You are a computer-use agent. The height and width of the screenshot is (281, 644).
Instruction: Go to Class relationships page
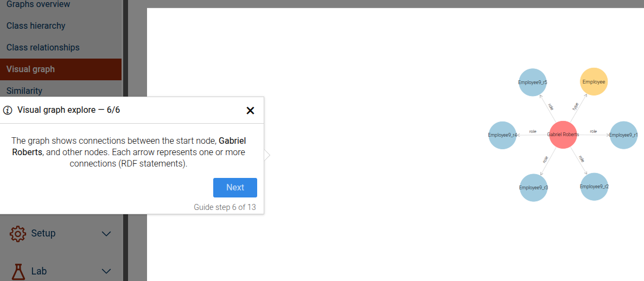43,48
